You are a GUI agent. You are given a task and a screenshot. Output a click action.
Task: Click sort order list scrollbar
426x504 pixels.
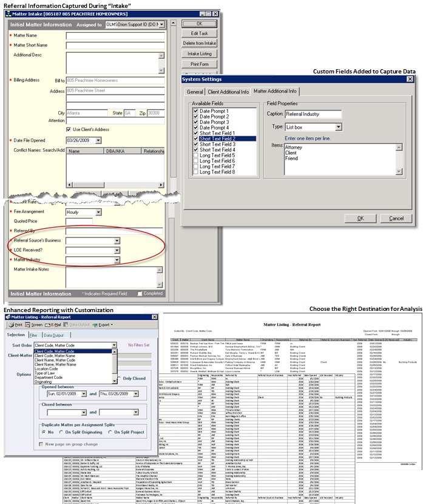[114, 366]
